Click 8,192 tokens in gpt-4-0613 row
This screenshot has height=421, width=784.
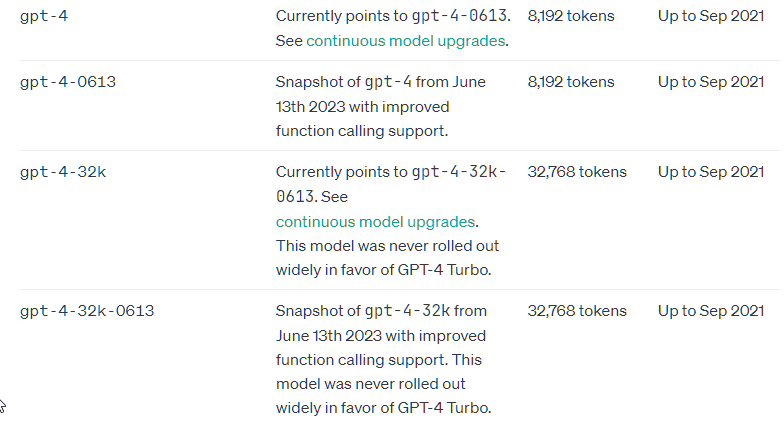[571, 82]
